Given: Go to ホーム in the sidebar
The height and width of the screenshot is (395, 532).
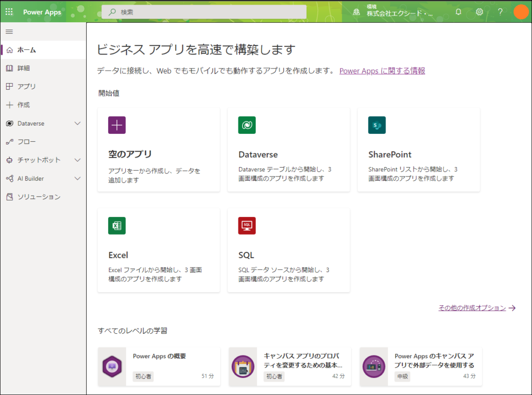Looking at the screenshot, I should [43, 50].
